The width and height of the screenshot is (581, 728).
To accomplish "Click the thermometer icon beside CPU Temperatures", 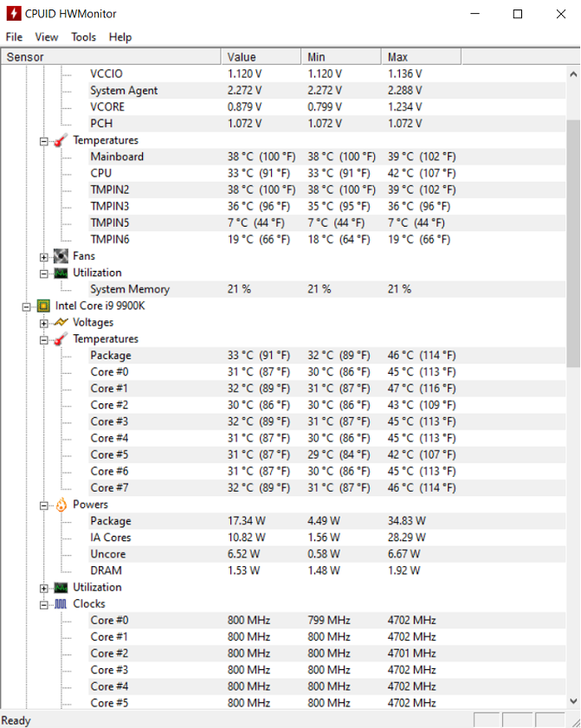I will coord(61,339).
